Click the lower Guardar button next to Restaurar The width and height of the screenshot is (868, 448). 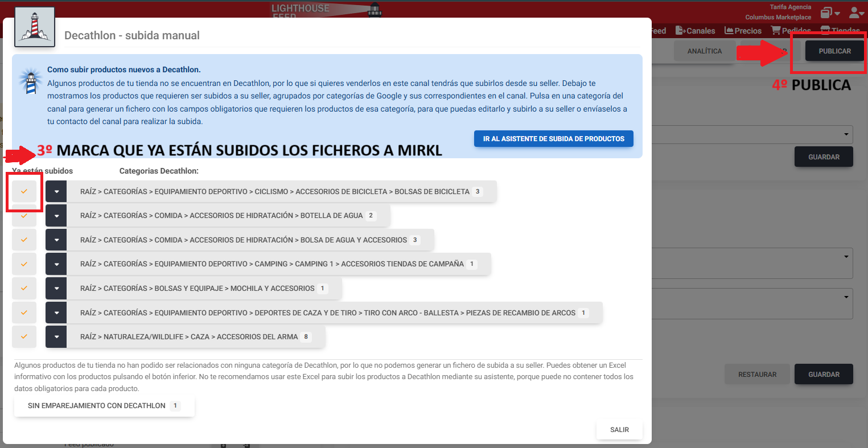pos(824,374)
